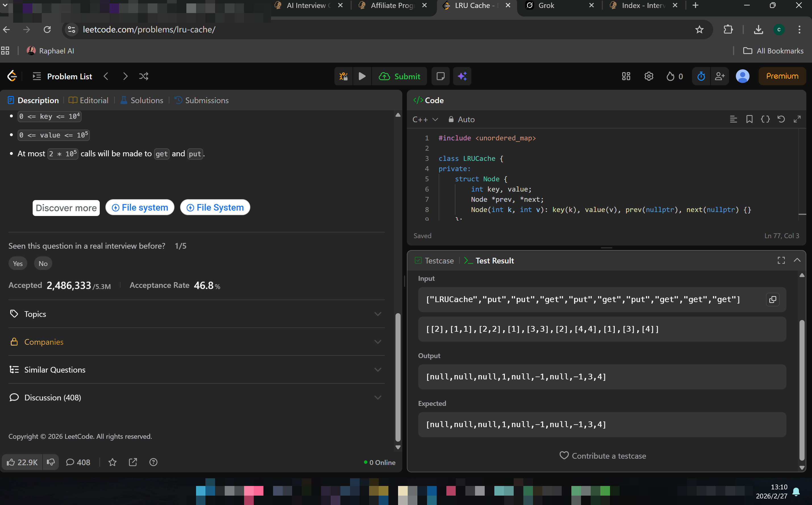The image size is (812, 505).
Task: Click the debug bug icon
Action: [343, 76]
